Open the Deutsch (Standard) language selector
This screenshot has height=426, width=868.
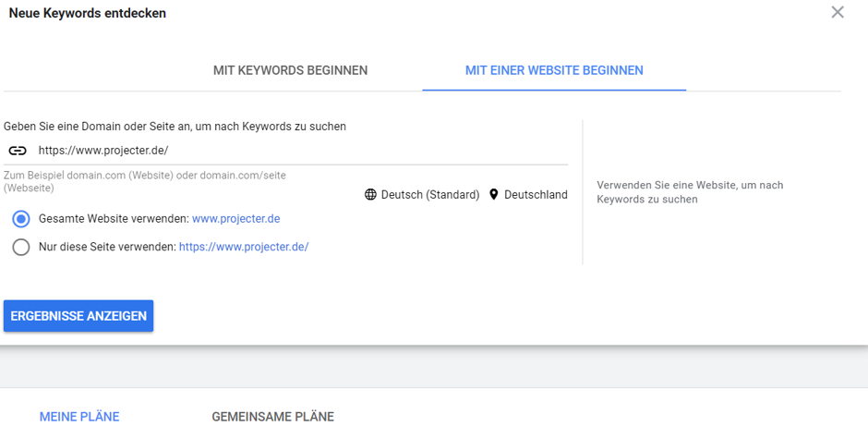[x=429, y=195]
